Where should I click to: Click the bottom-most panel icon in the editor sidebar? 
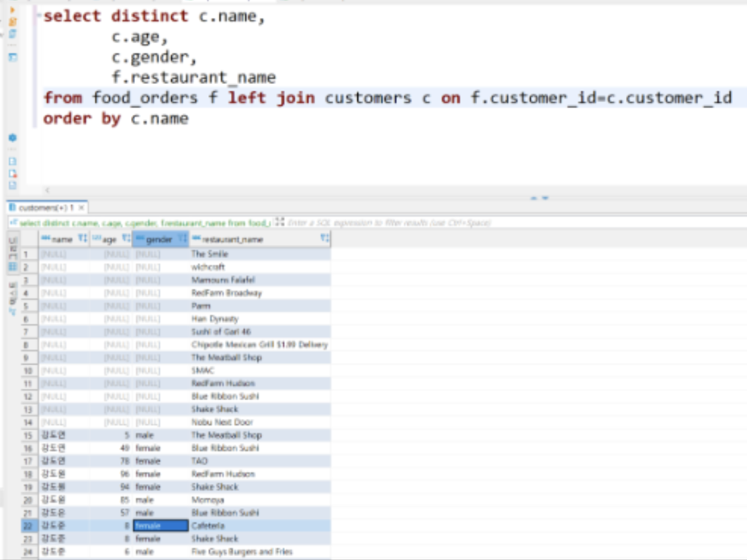coord(12,185)
